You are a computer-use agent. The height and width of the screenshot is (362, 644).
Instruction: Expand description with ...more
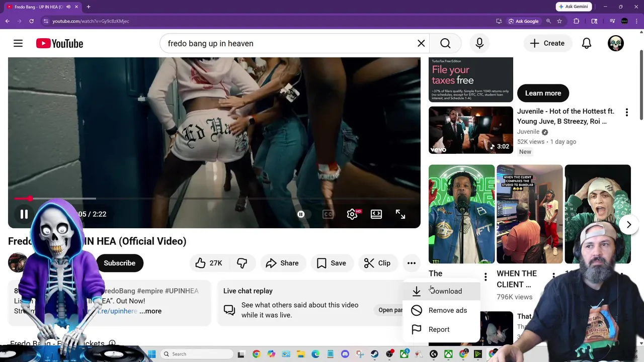pos(150,311)
